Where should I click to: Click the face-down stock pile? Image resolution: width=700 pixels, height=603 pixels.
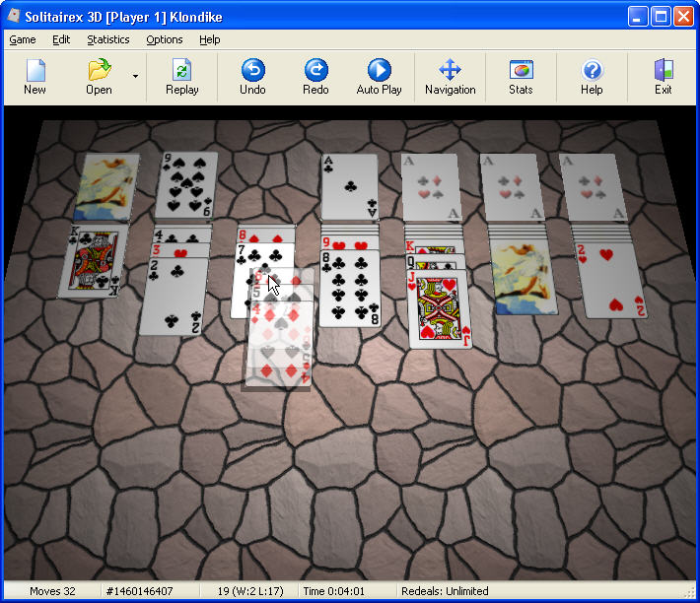click(106, 187)
